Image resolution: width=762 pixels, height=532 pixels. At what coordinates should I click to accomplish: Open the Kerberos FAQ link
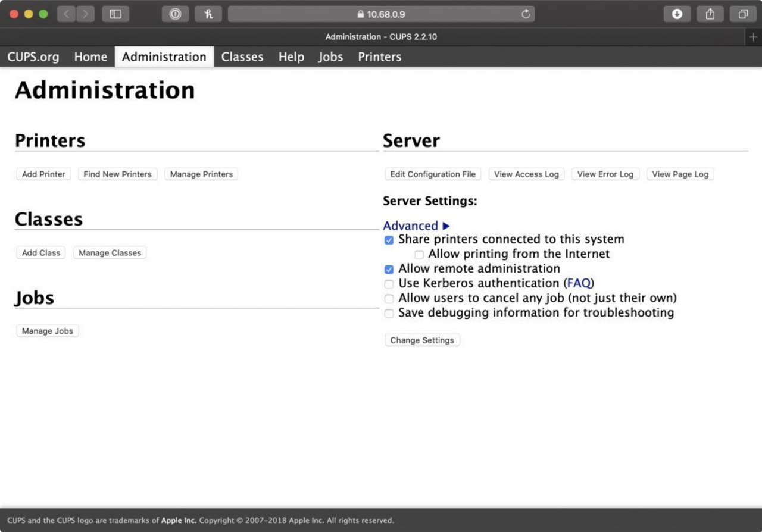point(579,283)
